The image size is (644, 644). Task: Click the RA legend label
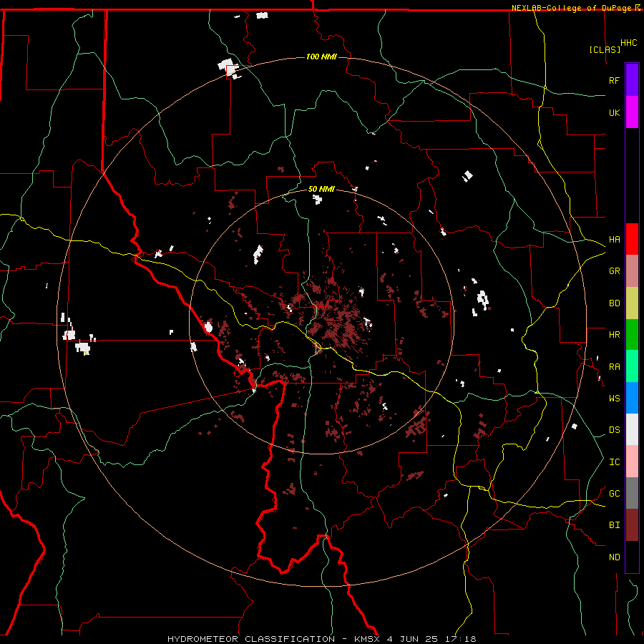tap(614, 367)
